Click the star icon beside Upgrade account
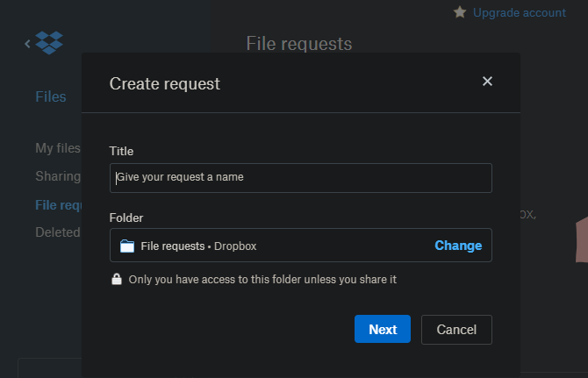588x378 pixels. coord(460,12)
